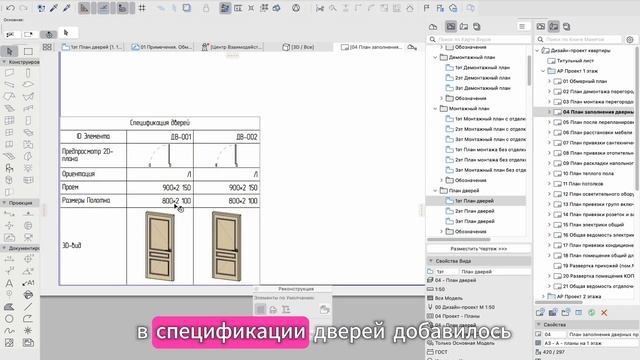Screen dimensions: 640x360
Task: Switch to the 3D / Все tab
Action: tap(298, 47)
